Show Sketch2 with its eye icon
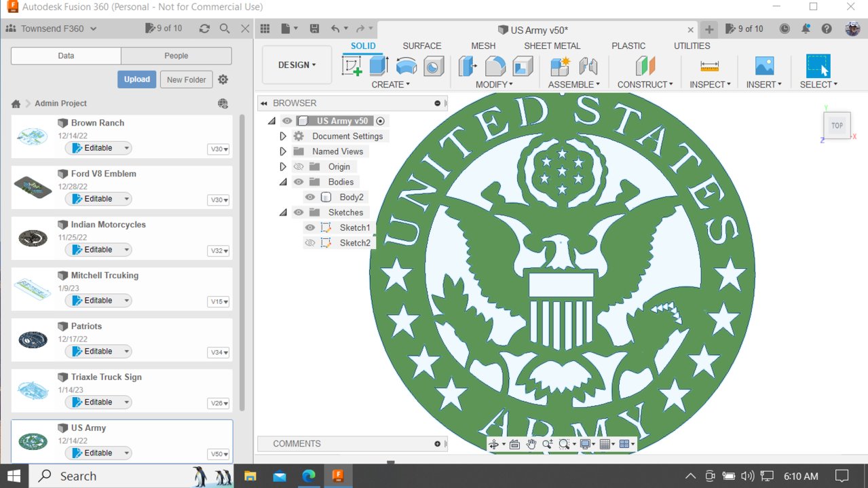Screen dimensions: 868x488 tap(310, 243)
